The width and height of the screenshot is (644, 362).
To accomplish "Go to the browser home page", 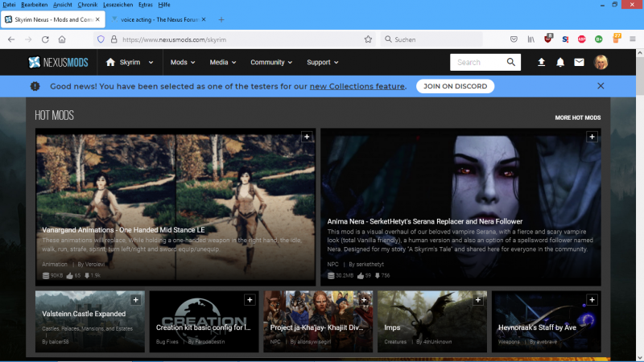I will (62, 39).
